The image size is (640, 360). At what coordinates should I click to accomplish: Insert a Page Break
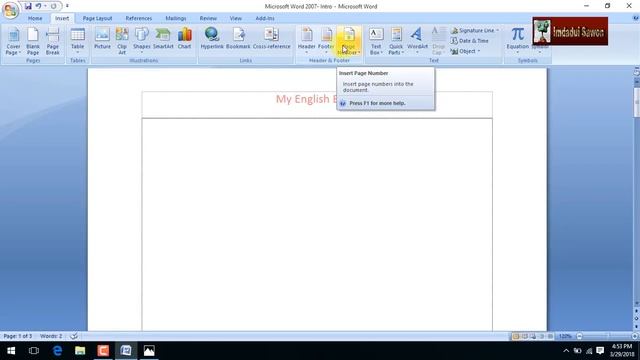tap(53, 41)
